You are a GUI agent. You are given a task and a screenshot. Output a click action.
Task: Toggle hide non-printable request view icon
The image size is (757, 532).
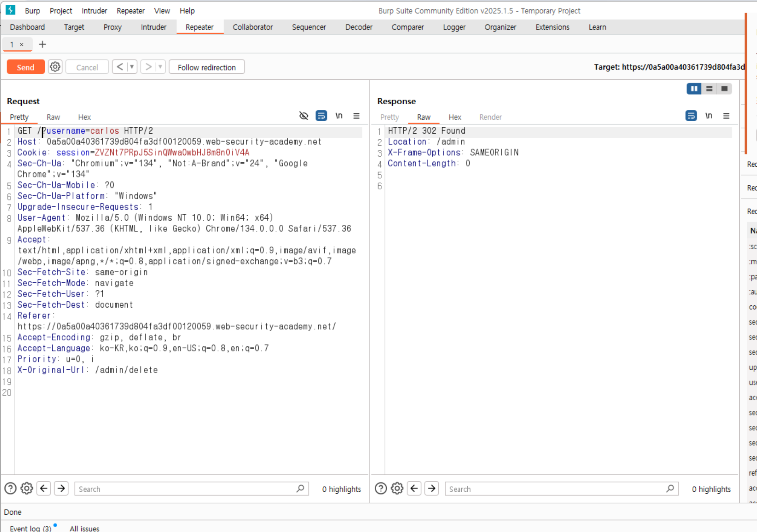coord(304,116)
